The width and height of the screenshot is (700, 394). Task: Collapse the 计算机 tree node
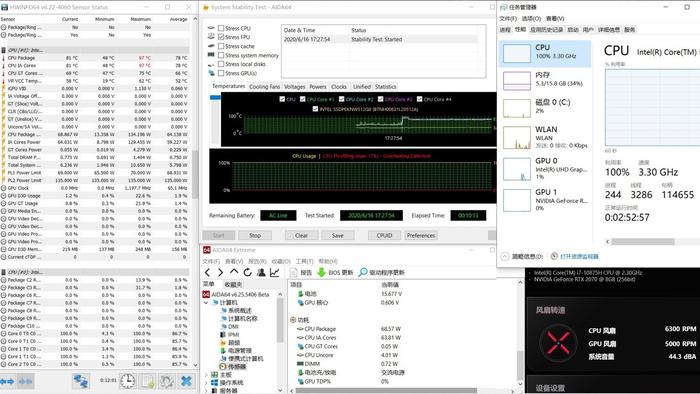(x=206, y=303)
